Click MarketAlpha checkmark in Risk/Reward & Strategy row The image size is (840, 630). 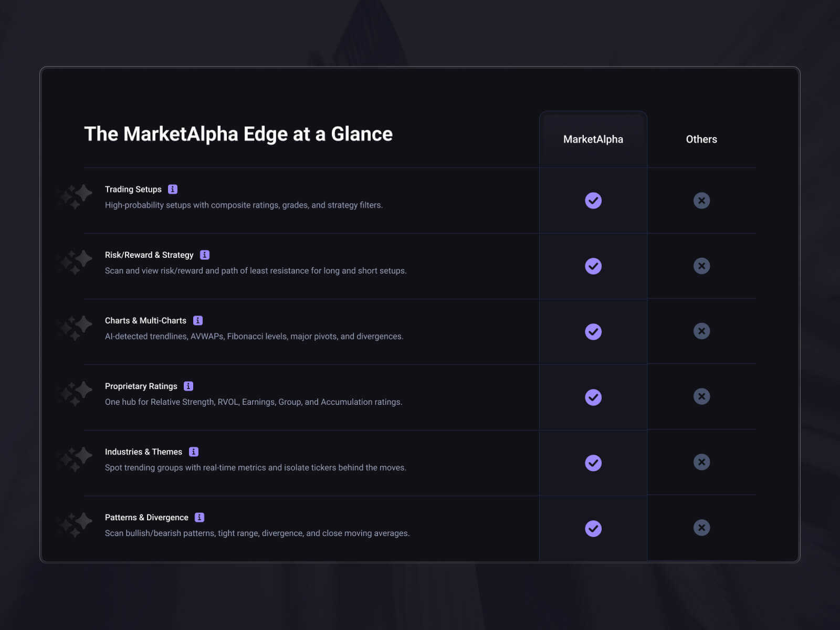click(593, 266)
